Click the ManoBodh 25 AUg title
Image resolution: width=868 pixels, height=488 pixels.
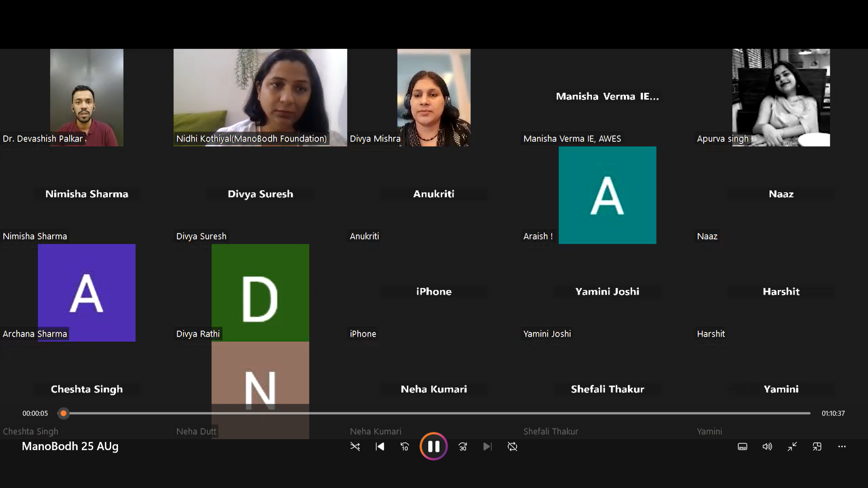70,446
